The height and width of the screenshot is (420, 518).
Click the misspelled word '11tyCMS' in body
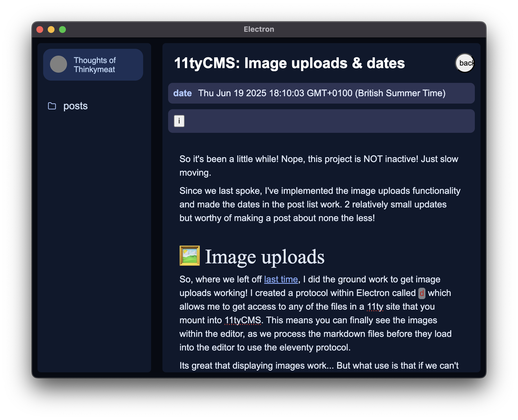coord(243,320)
